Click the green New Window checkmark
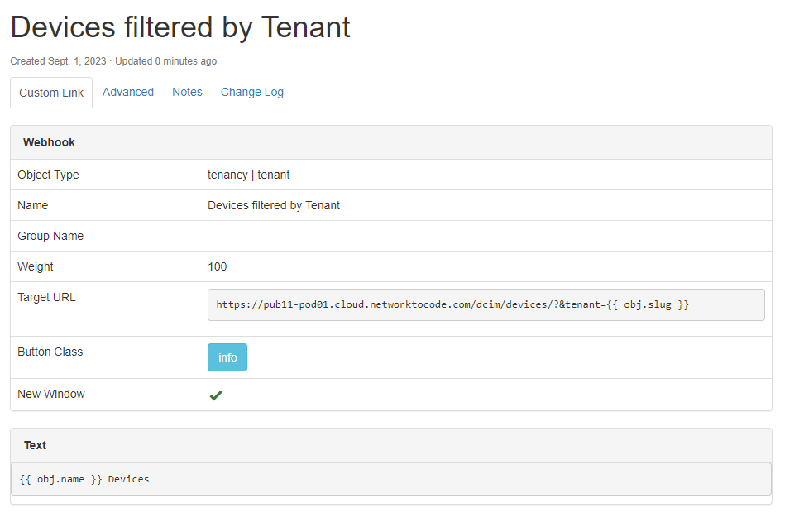The image size is (799, 532). [216, 395]
